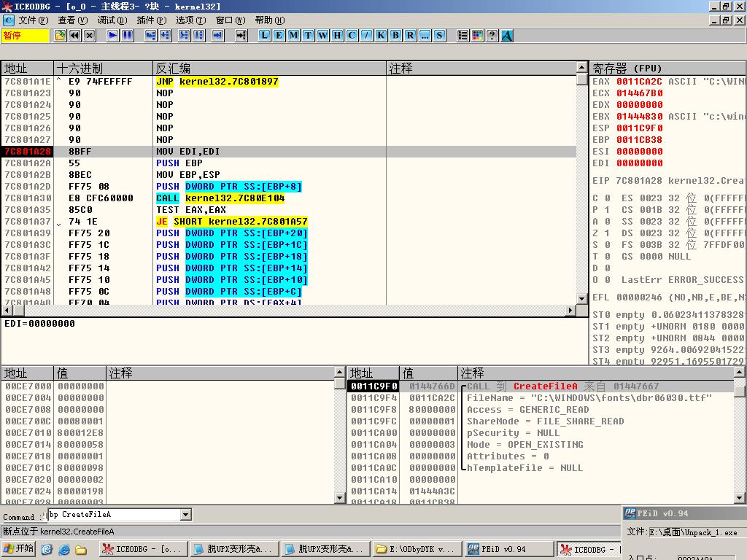The width and height of the screenshot is (747, 560).
Task: Open the 插件(P) menu
Action: click(x=152, y=20)
